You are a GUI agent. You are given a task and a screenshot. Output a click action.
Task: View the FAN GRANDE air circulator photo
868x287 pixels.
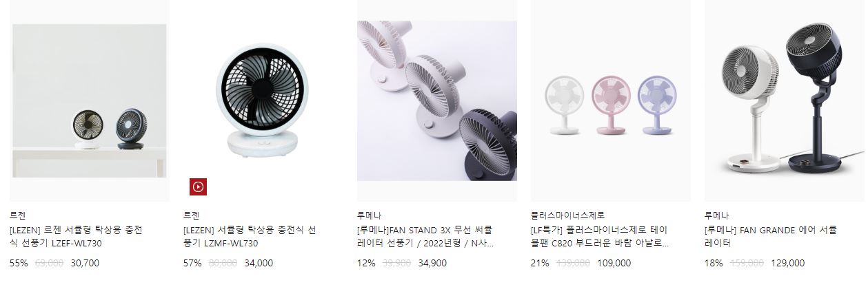tap(785, 100)
